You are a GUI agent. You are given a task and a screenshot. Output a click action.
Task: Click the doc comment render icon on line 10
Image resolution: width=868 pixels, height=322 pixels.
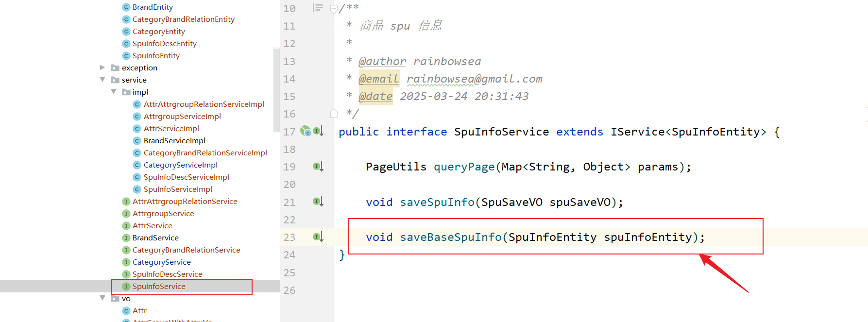click(x=318, y=8)
